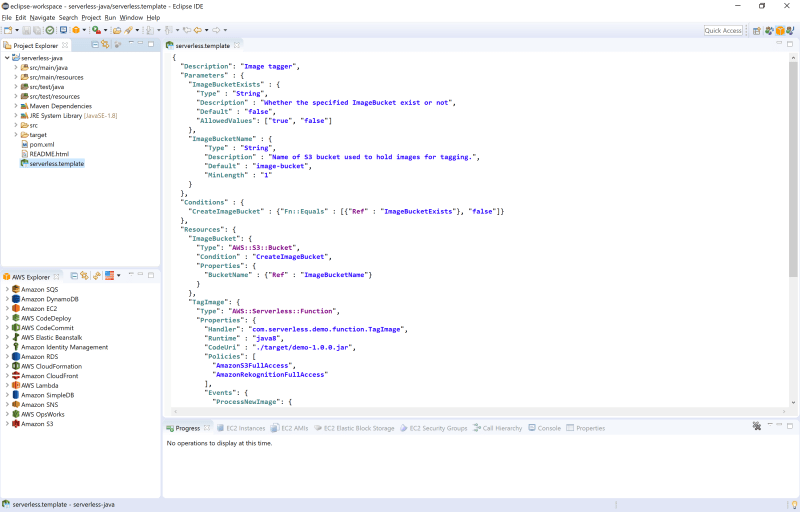
Task: Toggle Link with Editor in Project Explorer
Action: pyautogui.click(x=106, y=45)
